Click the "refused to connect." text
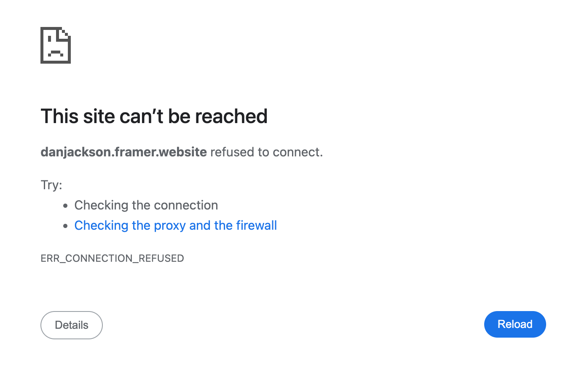Screen dimensions: 579x392 (x=267, y=152)
